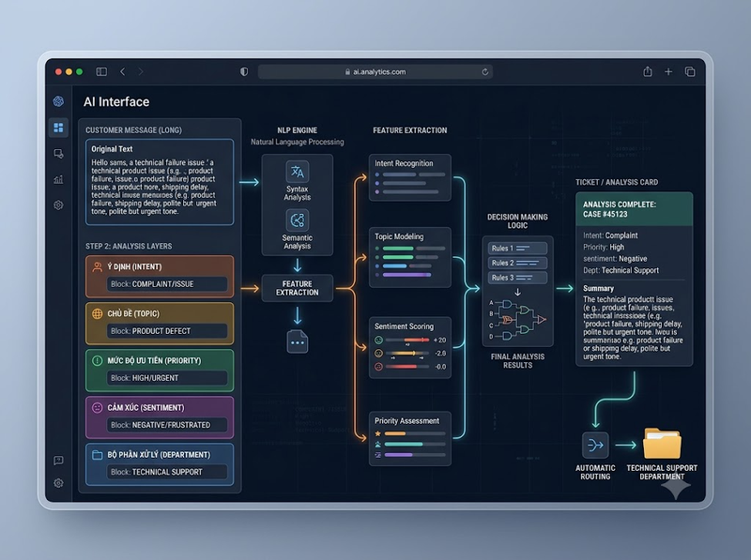
Task: Toggle the browser sidebar panel icon
Action: 101,72
